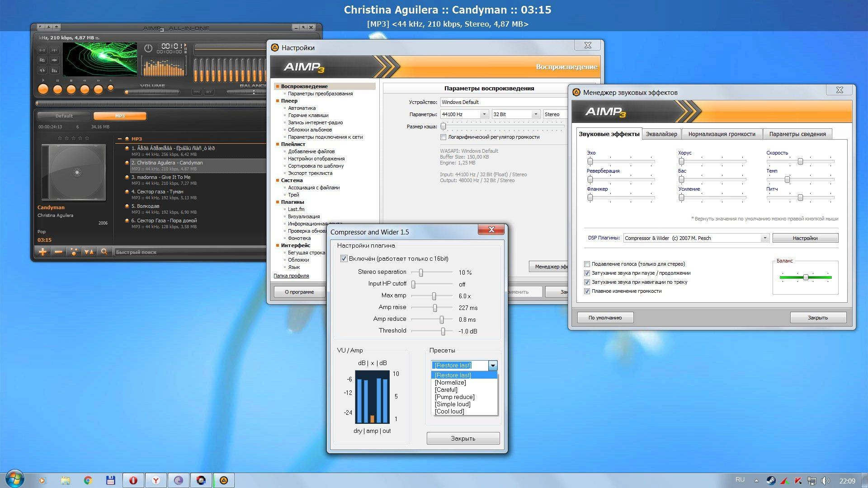Image resolution: width=868 pixels, height=488 pixels.
Task: Click По умолчанию button
Action: click(605, 318)
